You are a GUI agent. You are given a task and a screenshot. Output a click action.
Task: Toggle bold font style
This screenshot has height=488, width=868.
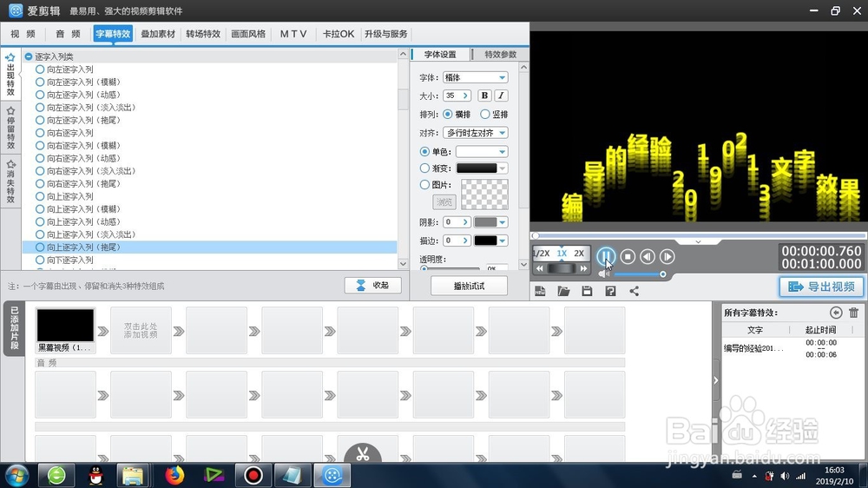pyautogui.click(x=484, y=96)
